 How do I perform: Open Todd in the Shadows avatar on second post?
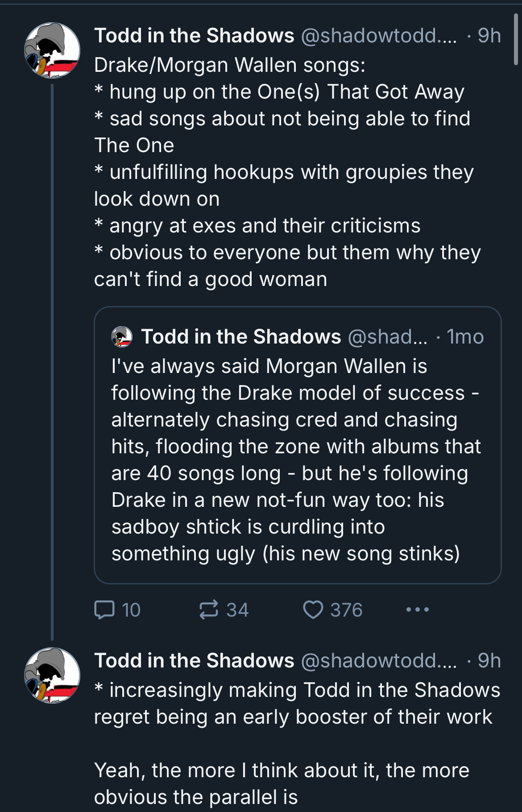[x=52, y=675]
